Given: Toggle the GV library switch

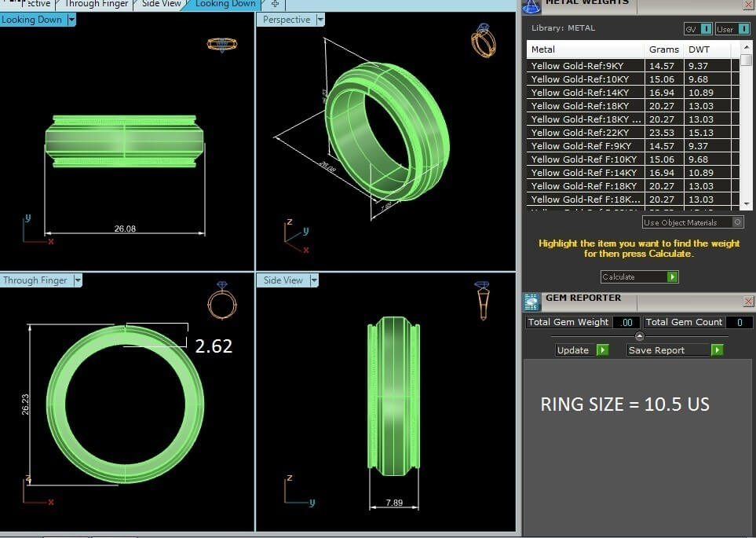Looking at the screenshot, I should point(706,29).
